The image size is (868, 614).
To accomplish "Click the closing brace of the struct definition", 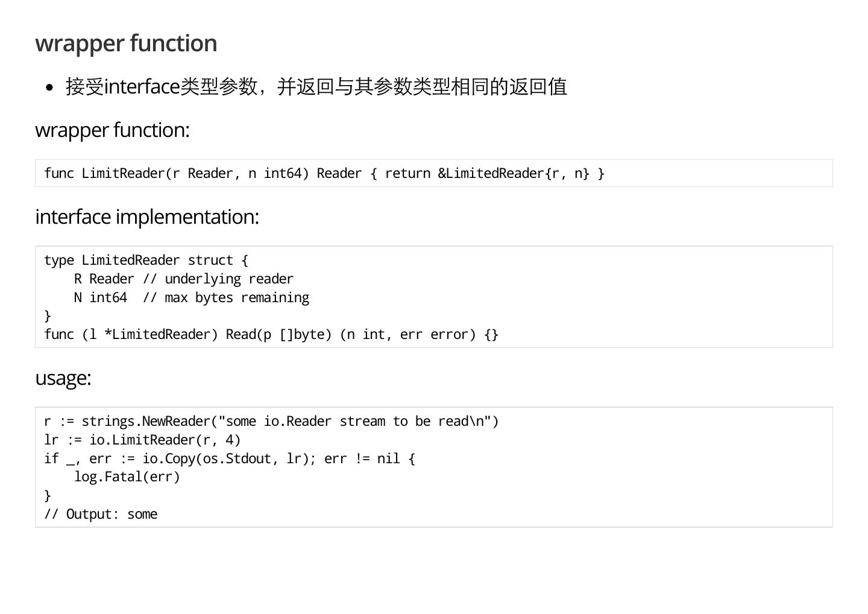I will (x=48, y=316).
